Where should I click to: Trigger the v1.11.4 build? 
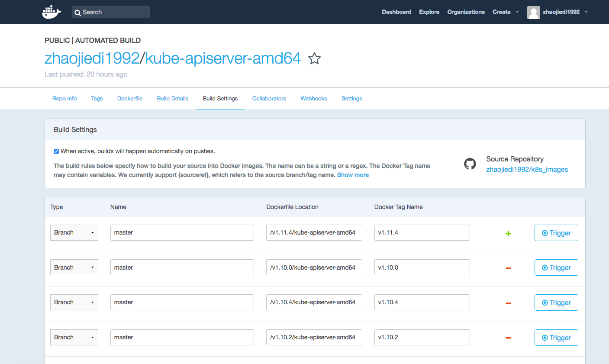click(x=556, y=233)
